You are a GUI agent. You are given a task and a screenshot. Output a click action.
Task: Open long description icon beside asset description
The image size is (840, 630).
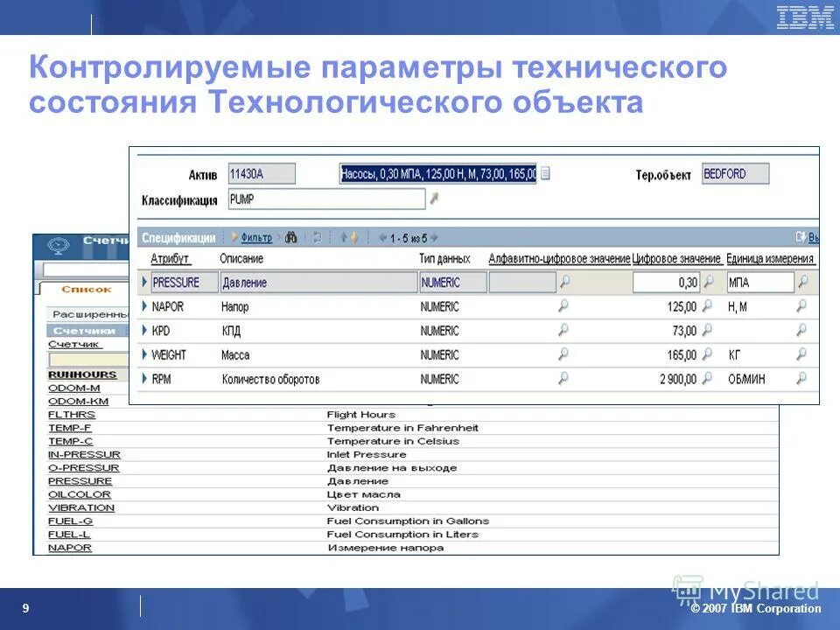pos(545,173)
